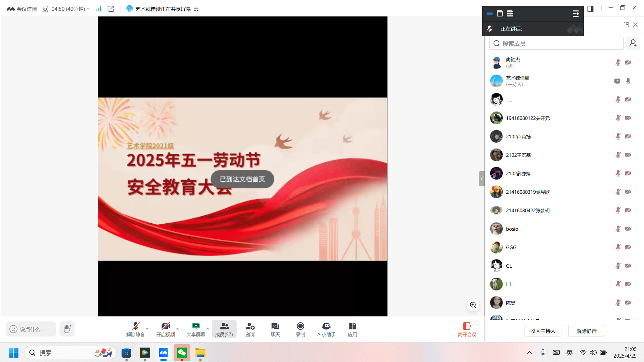Image resolution: width=644 pixels, height=362 pixels.
Task: Turn on camera with 开启视频
Action: click(x=166, y=329)
